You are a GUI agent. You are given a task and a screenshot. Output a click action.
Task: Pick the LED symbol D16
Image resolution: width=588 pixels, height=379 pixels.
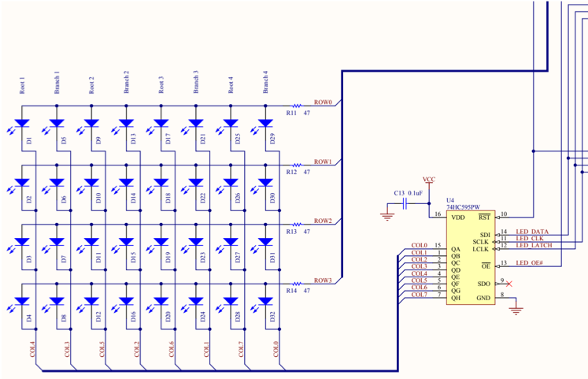coord(127,301)
